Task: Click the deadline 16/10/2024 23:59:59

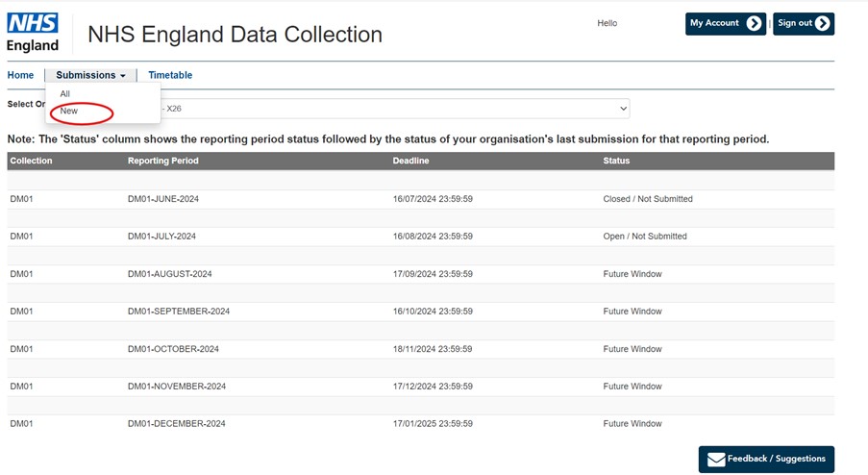Action: (x=433, y=312)
